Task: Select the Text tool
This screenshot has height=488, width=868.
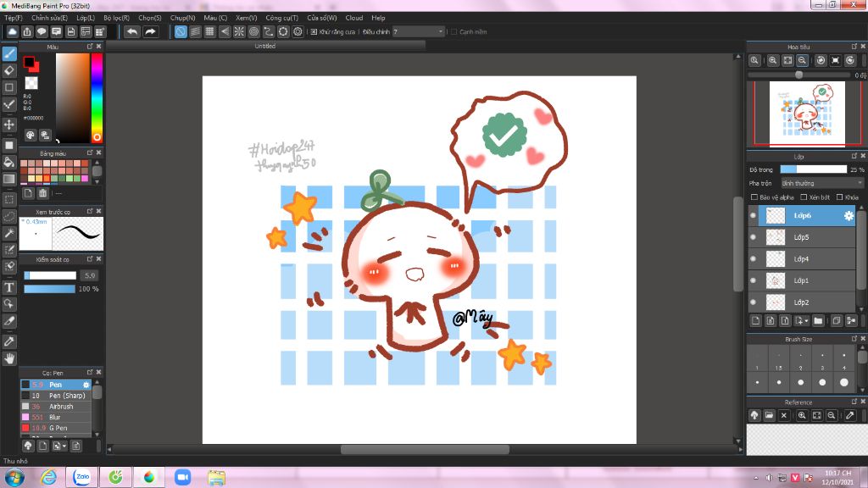Action: click(x=9, y=287)
